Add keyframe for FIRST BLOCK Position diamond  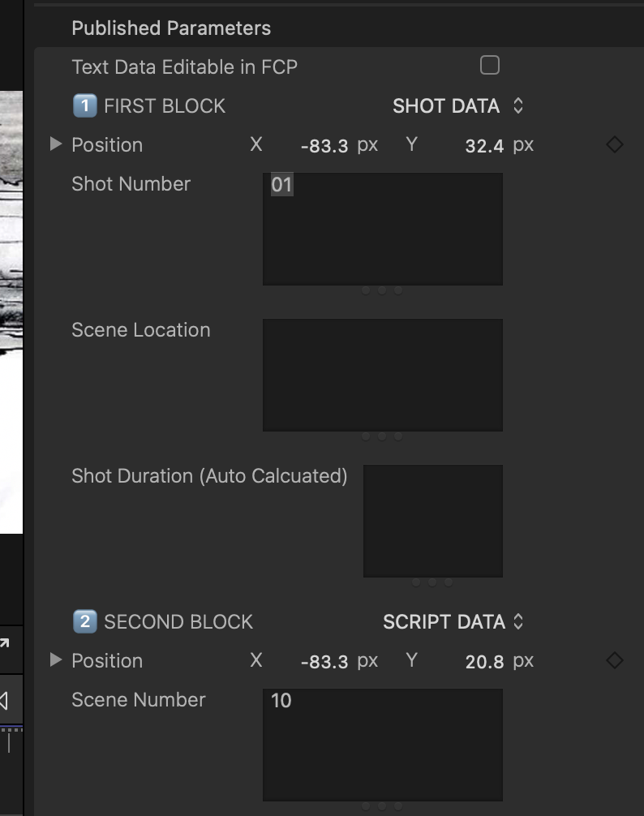click(614, 144)
